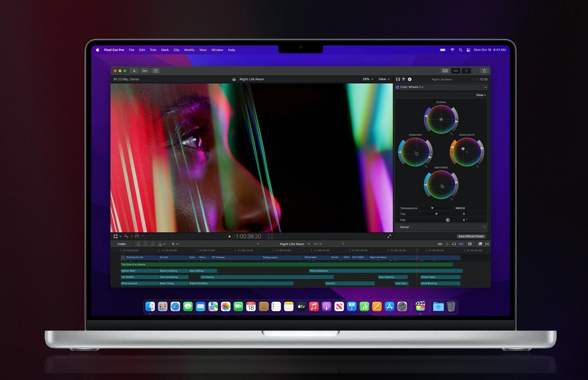Select the 101 Freeway clip in timeline

click(236, 258)
